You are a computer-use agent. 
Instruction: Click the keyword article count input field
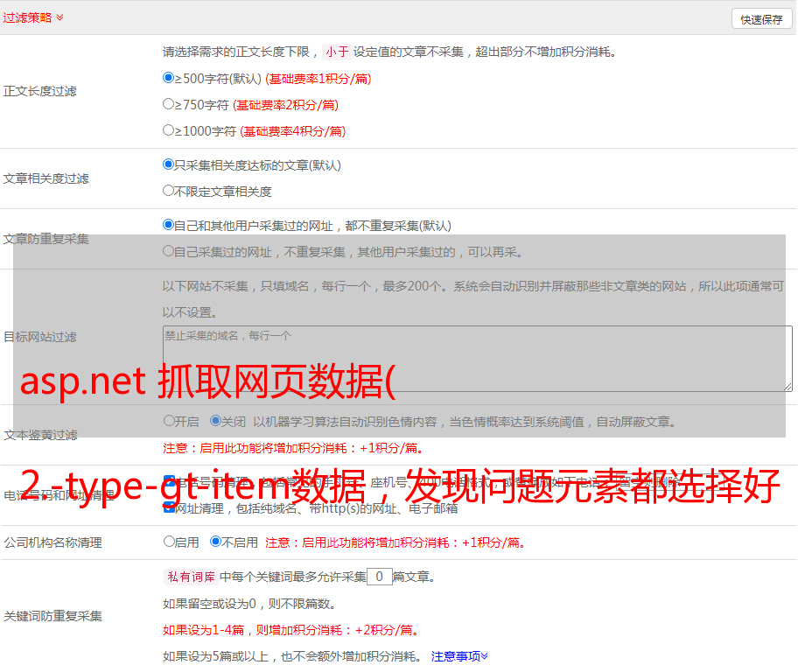(x=380, y=577)
